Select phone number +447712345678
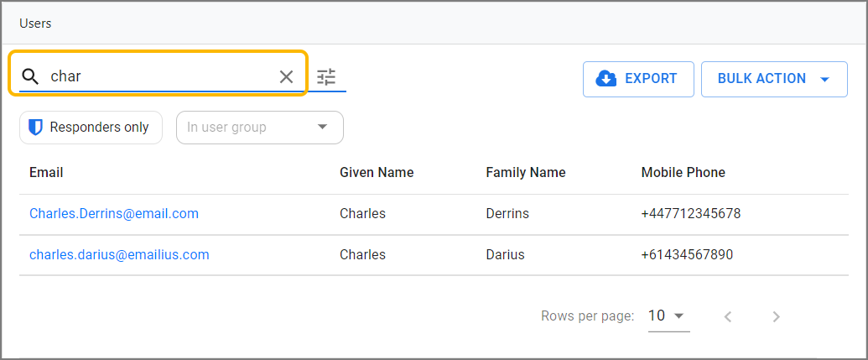The height and width of the screenshot is (360, 868). (x=691, y=213)
